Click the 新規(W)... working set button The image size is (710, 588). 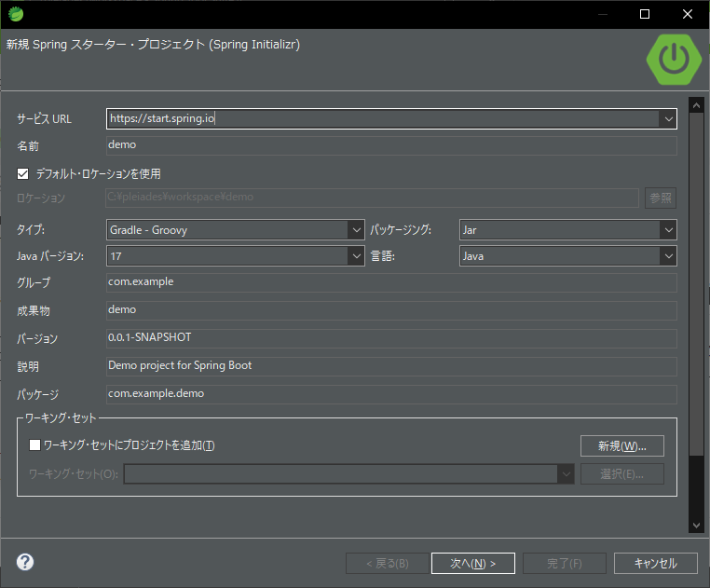622,446
